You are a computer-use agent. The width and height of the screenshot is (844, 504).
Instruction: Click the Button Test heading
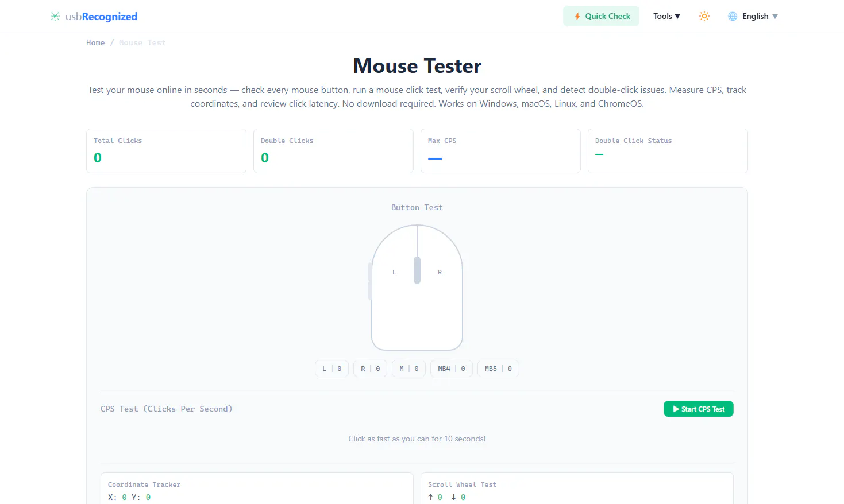click(x=417, y=207)
